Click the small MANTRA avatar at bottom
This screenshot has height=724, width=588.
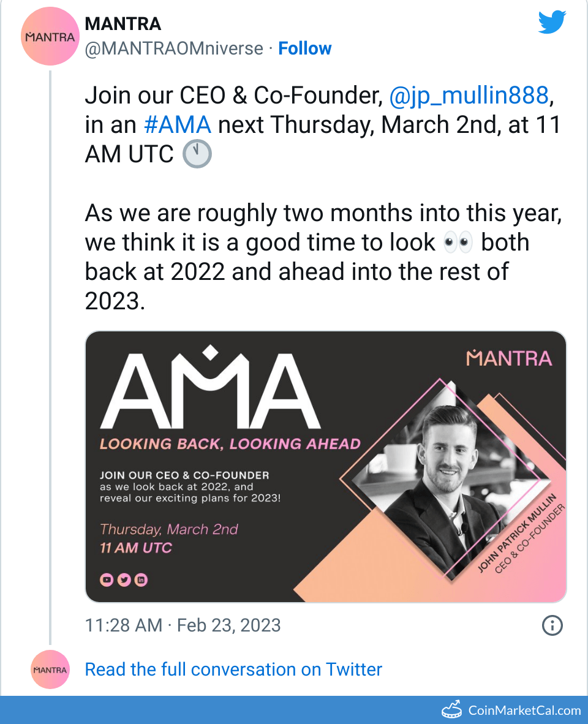(50, 669)
